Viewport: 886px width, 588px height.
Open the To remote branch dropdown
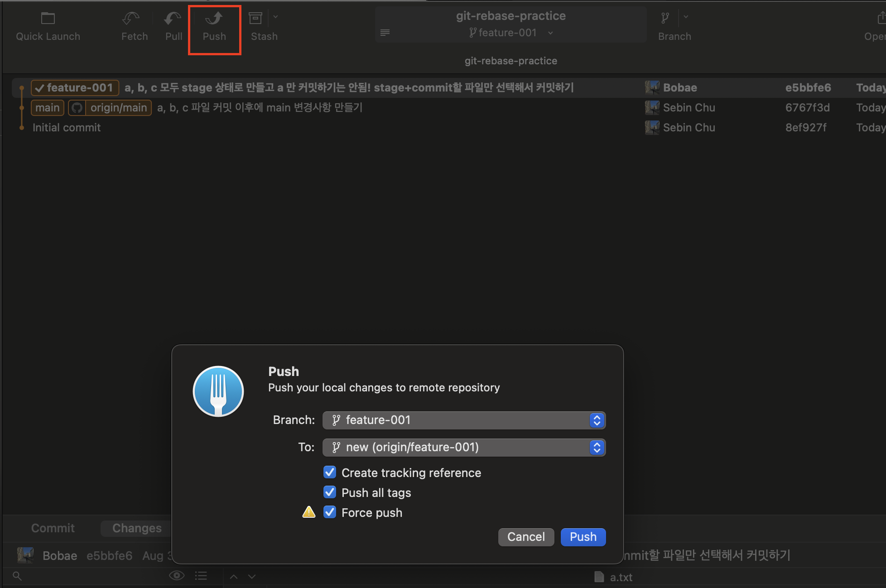click(464, 448)
